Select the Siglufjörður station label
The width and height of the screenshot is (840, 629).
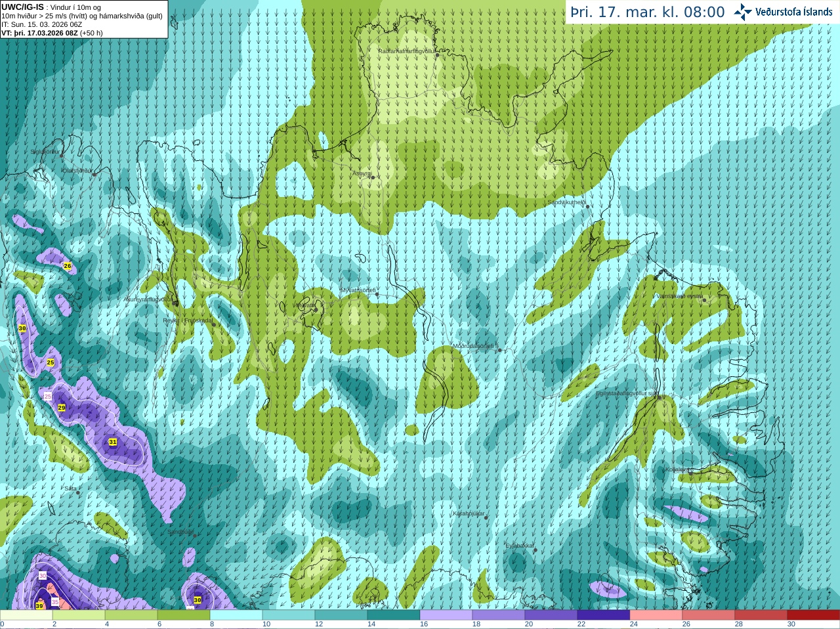click(45, 152)
